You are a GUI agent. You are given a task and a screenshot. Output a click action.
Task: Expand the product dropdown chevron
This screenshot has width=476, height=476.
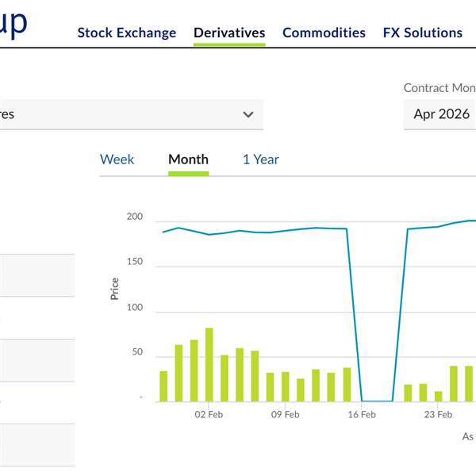248,114
